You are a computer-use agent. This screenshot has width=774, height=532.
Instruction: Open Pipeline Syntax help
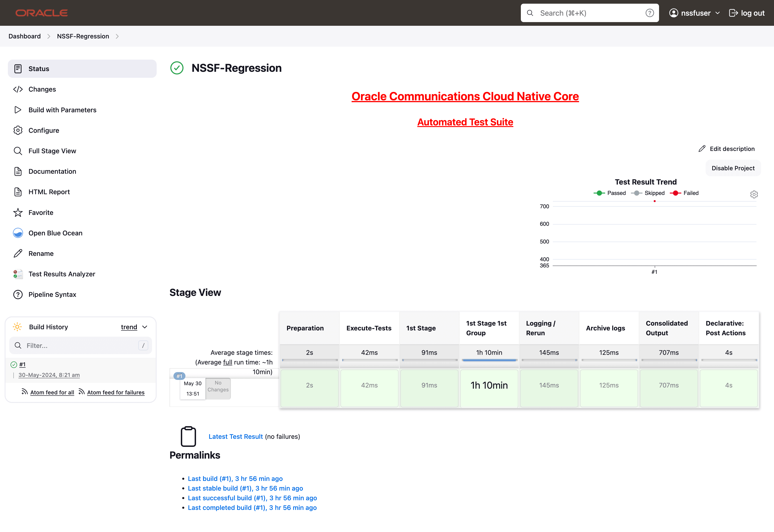pos(52,294)
